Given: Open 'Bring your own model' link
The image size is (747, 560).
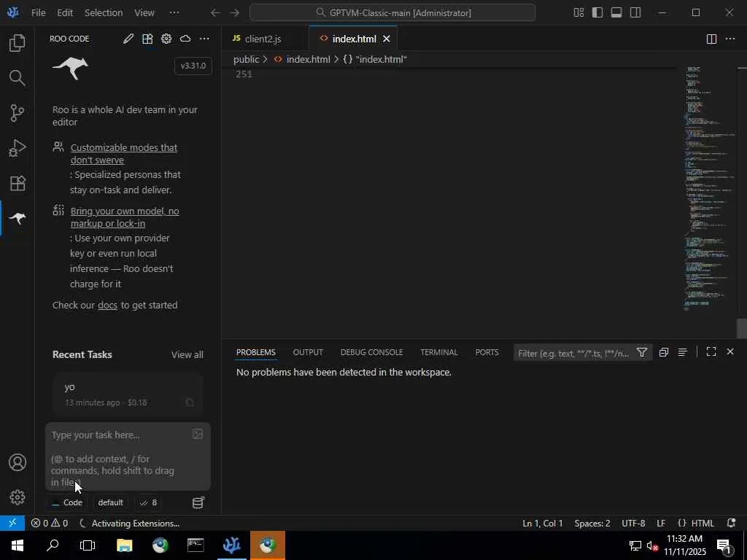Looking at the screenshot, I should tap(125, 217).
